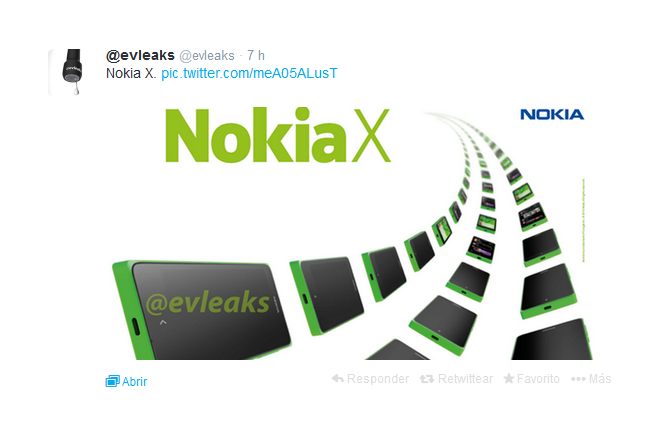Open the pic.twitter.com/meA05ALusT link
Screen dimensions: 660x432
point(249,73)
